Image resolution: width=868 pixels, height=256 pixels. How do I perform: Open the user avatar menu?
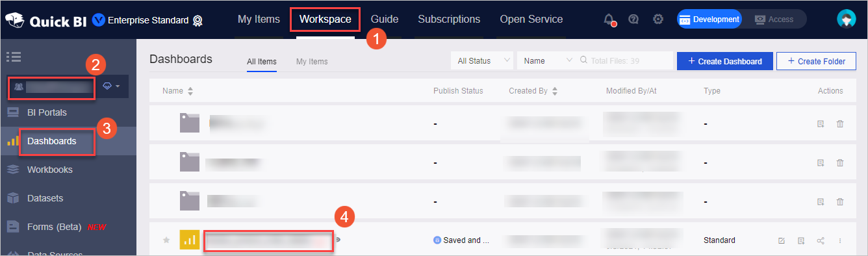pos(846,19)
